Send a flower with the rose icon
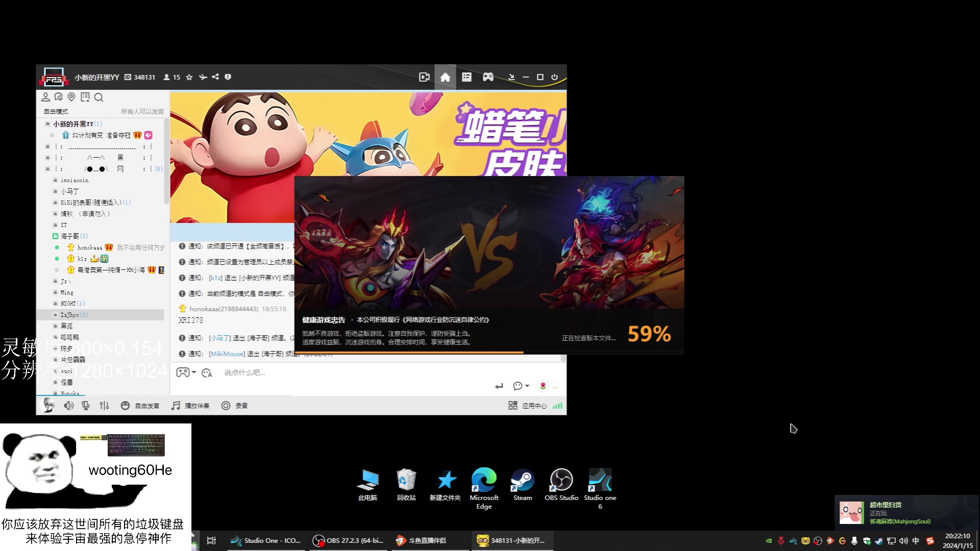This screenshot has width=980, height=551. pyautogui.click(x=543, y=386)
